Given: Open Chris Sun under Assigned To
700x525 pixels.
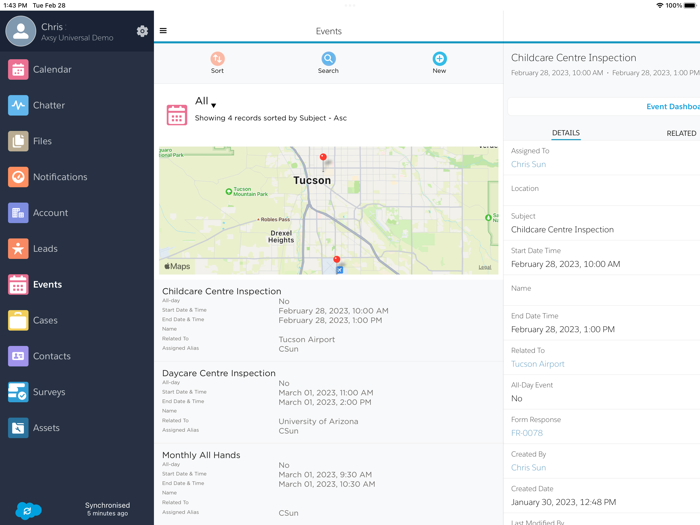Looking at the screenshot, I should tap(528, 164).
